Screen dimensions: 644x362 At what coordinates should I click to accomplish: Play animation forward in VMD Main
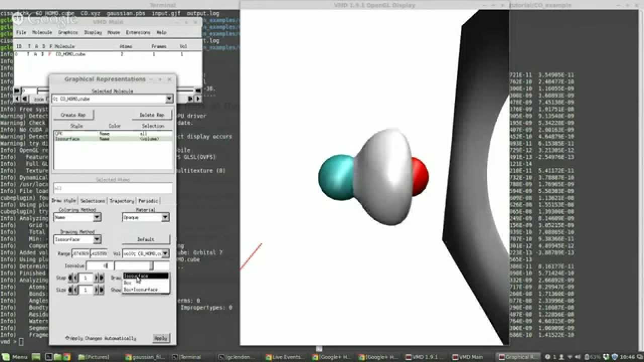click(198, 99)
